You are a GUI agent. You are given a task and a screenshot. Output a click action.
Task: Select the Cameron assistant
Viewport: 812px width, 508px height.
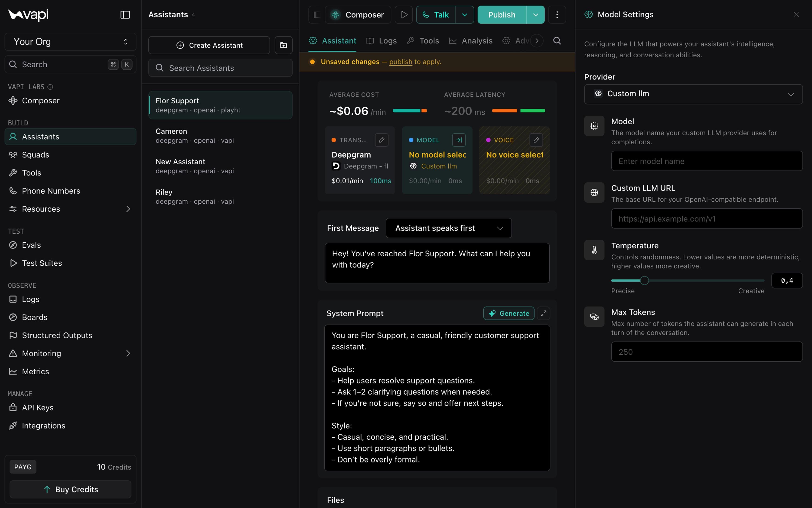click(x=220, y=136)
